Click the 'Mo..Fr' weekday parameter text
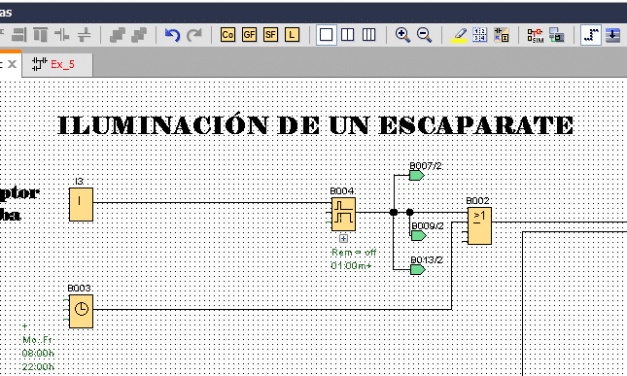627x376 pixels. (37, 340)
